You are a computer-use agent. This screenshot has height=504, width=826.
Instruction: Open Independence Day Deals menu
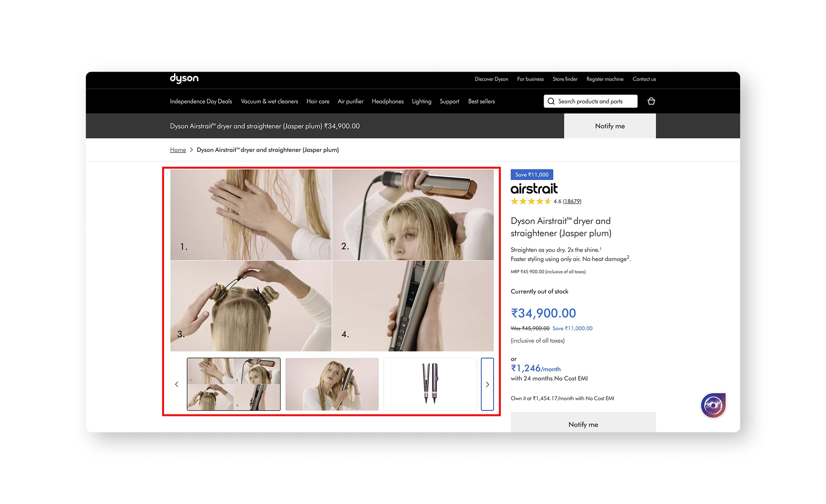[201, 101]
